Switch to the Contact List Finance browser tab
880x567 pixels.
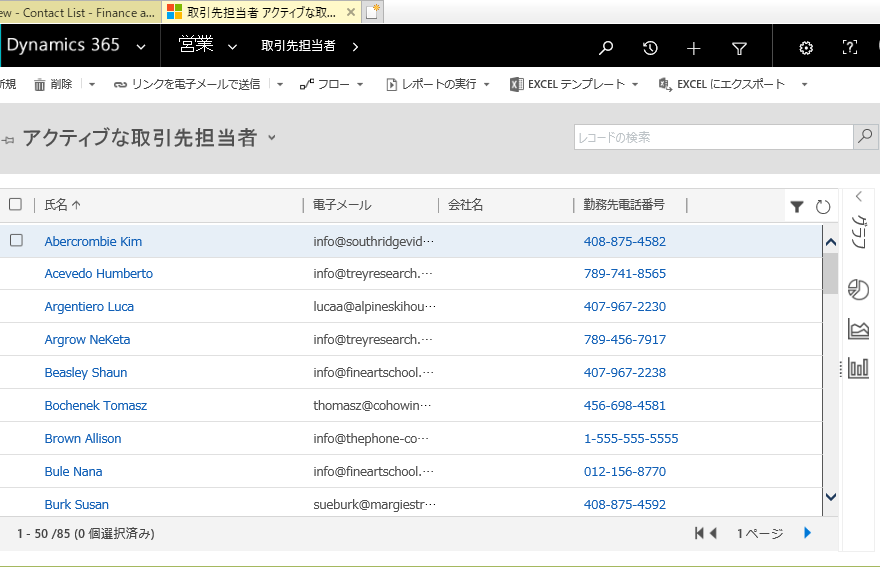(80, 12)
